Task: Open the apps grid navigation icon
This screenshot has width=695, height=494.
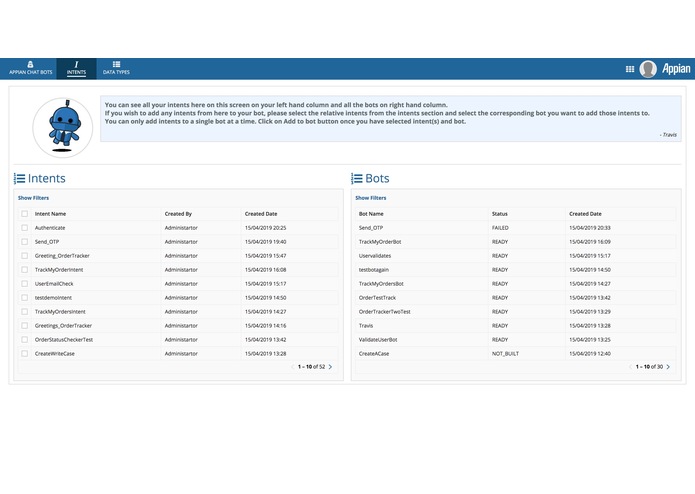Action: pos(629,69)
